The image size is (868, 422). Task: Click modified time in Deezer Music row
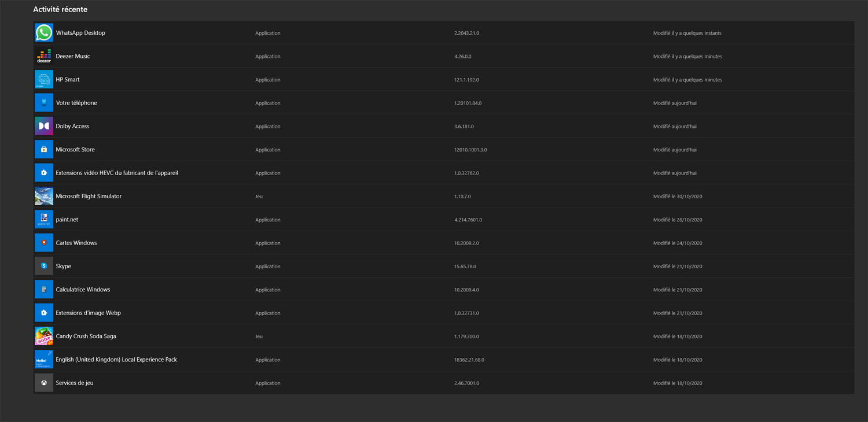(687, 56)
